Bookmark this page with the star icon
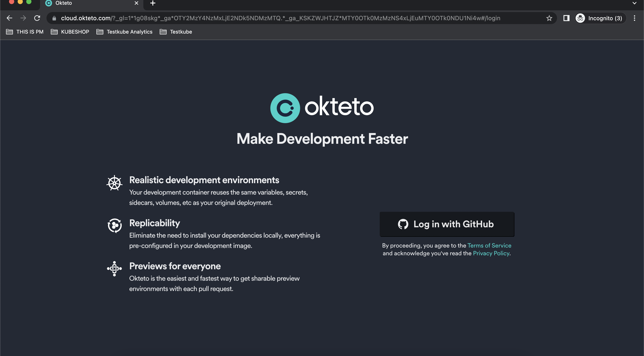 pyautogui.click(x=549, y=18)
